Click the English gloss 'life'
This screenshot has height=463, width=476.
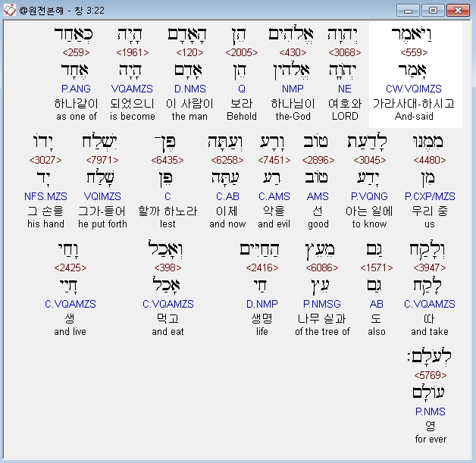point(262,332)
